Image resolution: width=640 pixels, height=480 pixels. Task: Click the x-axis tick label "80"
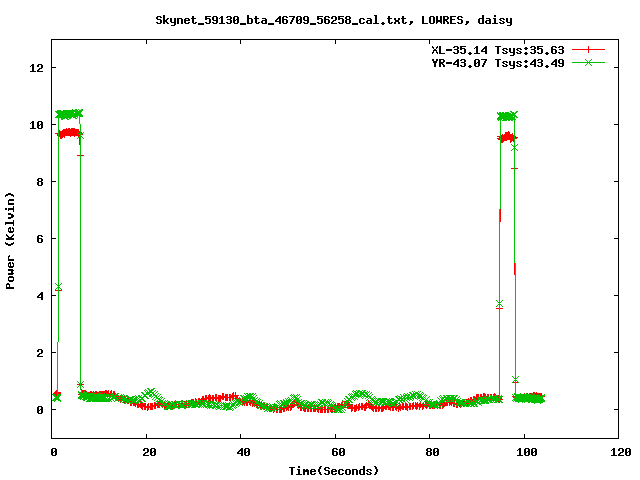tap(432, 452)
